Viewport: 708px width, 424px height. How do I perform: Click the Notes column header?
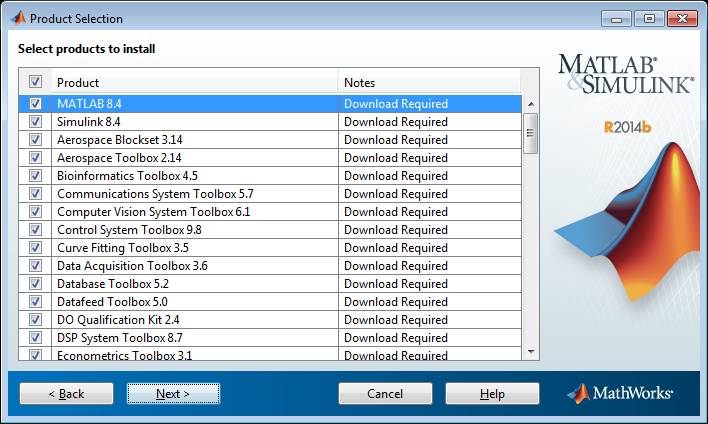(x=430, y=82)
